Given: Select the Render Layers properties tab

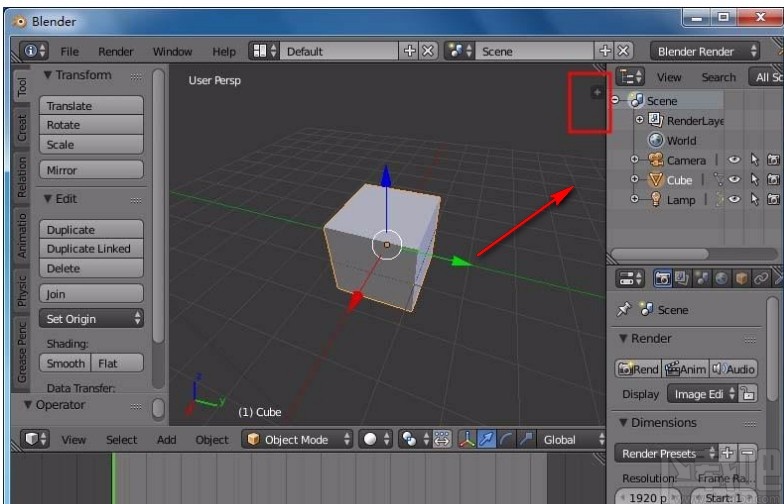Looking at the screenshot, I should tap(682, 278).
